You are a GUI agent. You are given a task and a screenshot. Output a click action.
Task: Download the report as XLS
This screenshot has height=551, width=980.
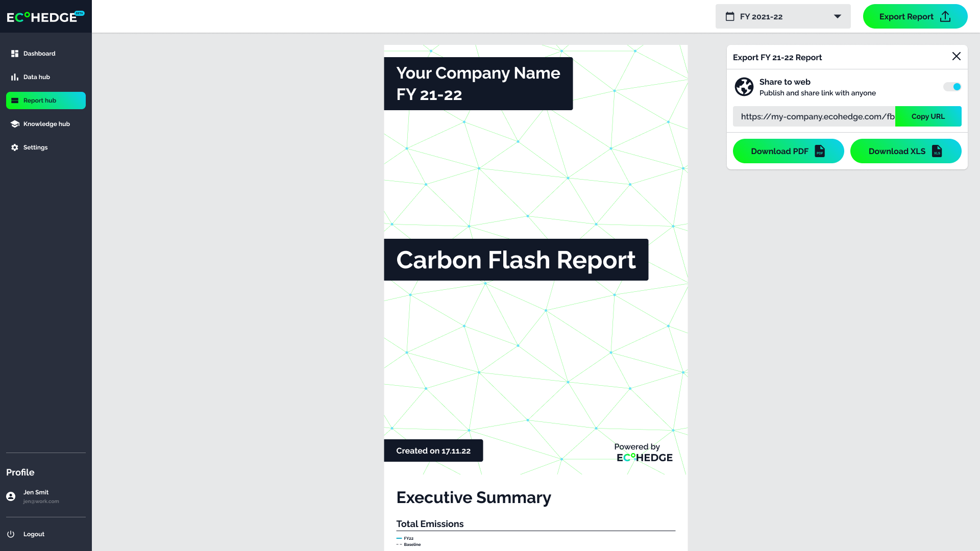point(906,151)
